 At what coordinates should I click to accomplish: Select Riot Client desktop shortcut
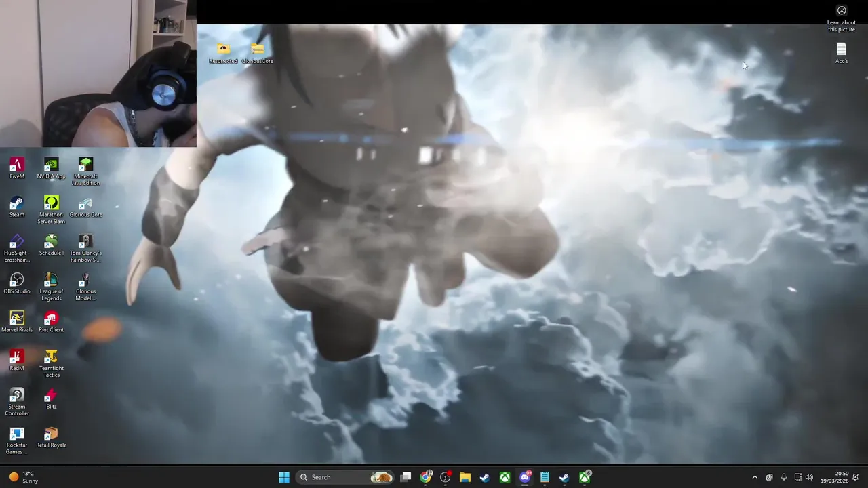click(51, 322)
